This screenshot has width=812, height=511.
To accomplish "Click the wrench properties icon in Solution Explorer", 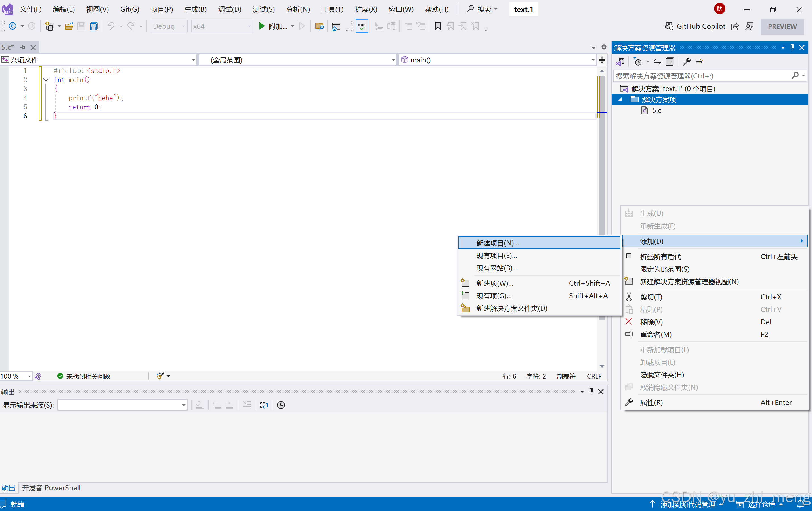I will tap(686, 62).
